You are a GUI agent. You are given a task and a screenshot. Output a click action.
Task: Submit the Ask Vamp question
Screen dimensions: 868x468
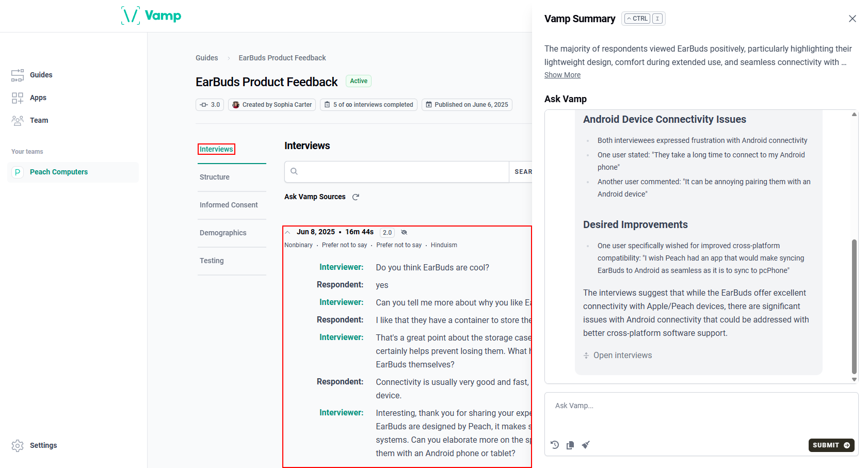click(831, 445)
